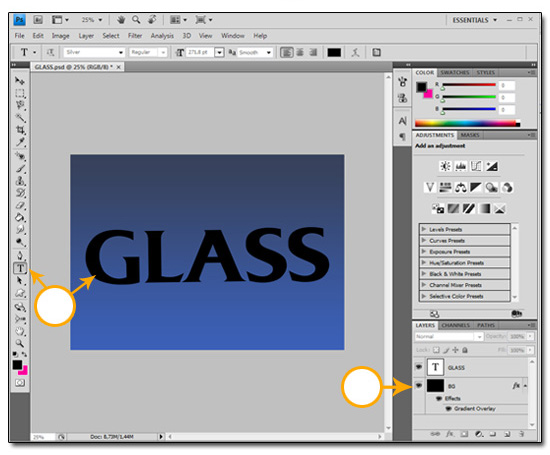Image resolution: width=550 pixels, height=455 pixels.
Task: Select the Custom Shape tool
Action: [x=20, y=293]
